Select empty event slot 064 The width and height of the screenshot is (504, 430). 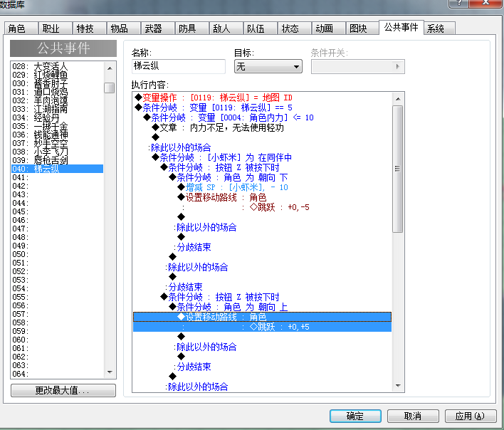[57, 374]
